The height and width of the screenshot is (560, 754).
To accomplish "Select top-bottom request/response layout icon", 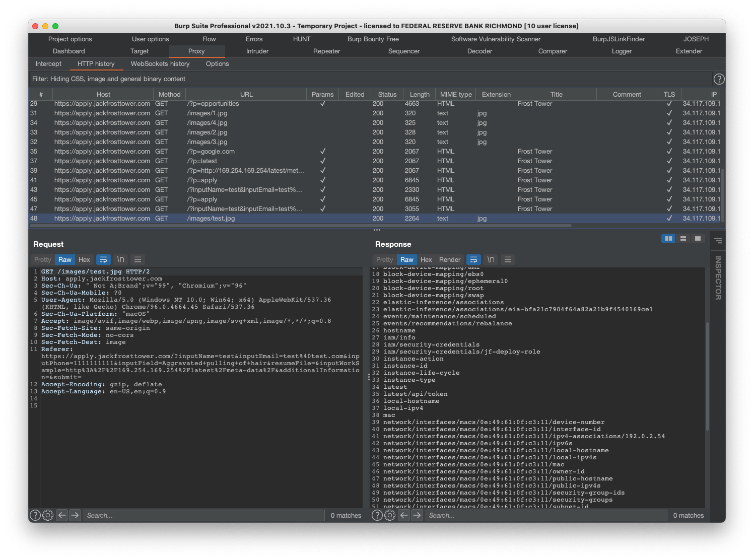I will pos(683,239).
